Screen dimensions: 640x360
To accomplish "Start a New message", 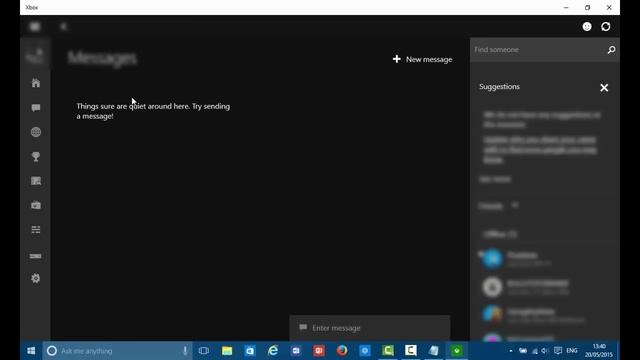I will [422, 59].
